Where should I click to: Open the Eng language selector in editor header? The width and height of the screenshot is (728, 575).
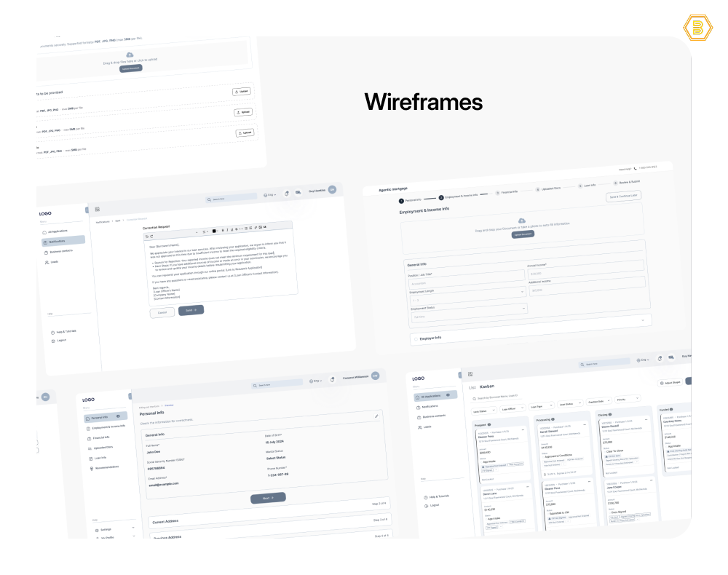272,195
